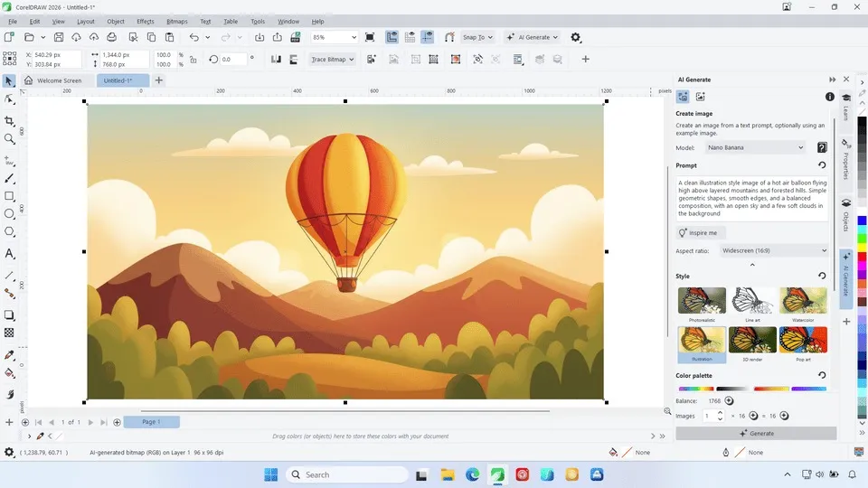Select the Eyedropper tool
Screen dimensions: 868x488
tap(10, 354)
